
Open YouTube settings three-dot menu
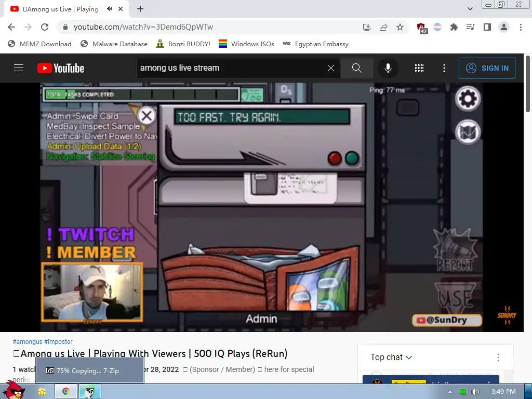tap(444, 68)
